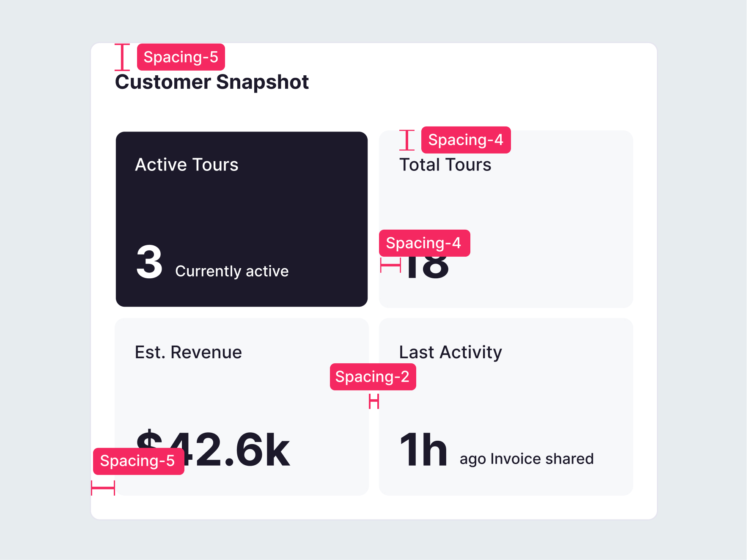The width and height of the screenshot is (747, 560).
Task: Click the vertical spacing marker above the heading
Action: pyautogui.click(x=122, y=57)
